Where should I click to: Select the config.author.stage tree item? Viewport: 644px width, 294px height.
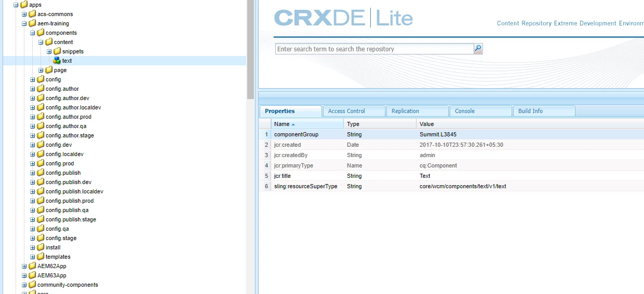click(x=70, y=135)
